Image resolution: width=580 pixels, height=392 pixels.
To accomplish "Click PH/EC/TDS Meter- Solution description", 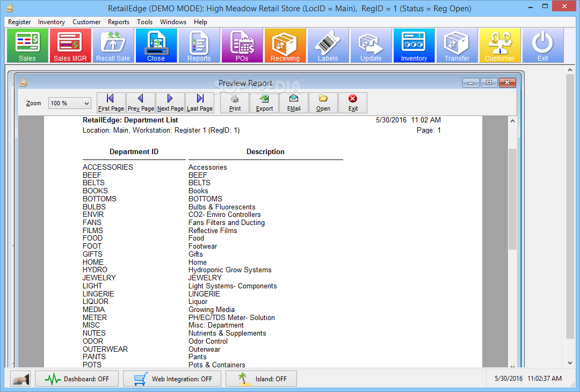I will 231,318.
